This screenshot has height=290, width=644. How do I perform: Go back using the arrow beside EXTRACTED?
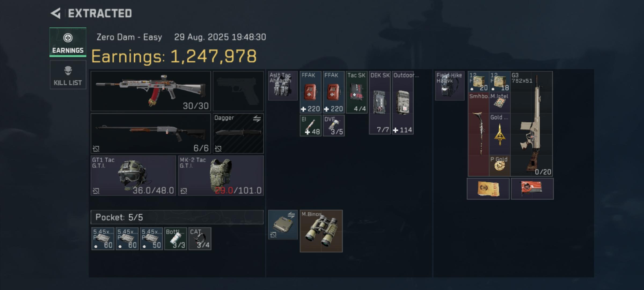coord(56,13)
